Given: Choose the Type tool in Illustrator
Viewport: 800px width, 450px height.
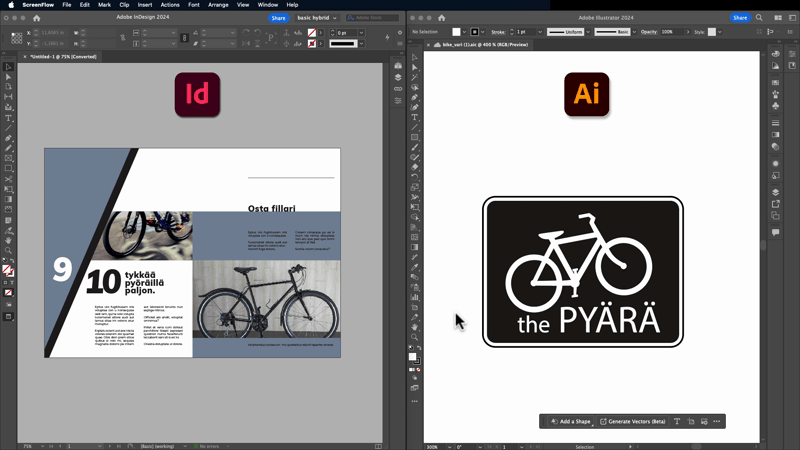Looking at the screenshot, I should click(x=415, y=117).
